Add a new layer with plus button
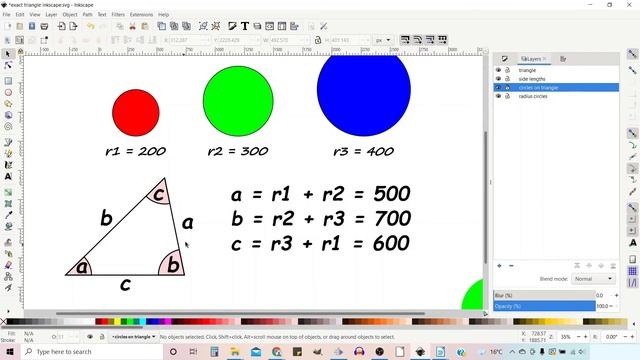 [499, 266]
